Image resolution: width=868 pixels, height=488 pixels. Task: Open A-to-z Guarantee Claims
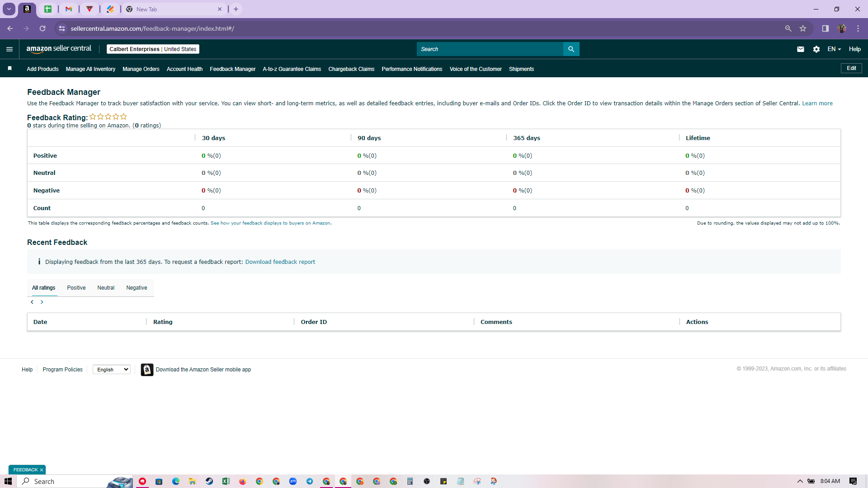[x=292, y=69]
